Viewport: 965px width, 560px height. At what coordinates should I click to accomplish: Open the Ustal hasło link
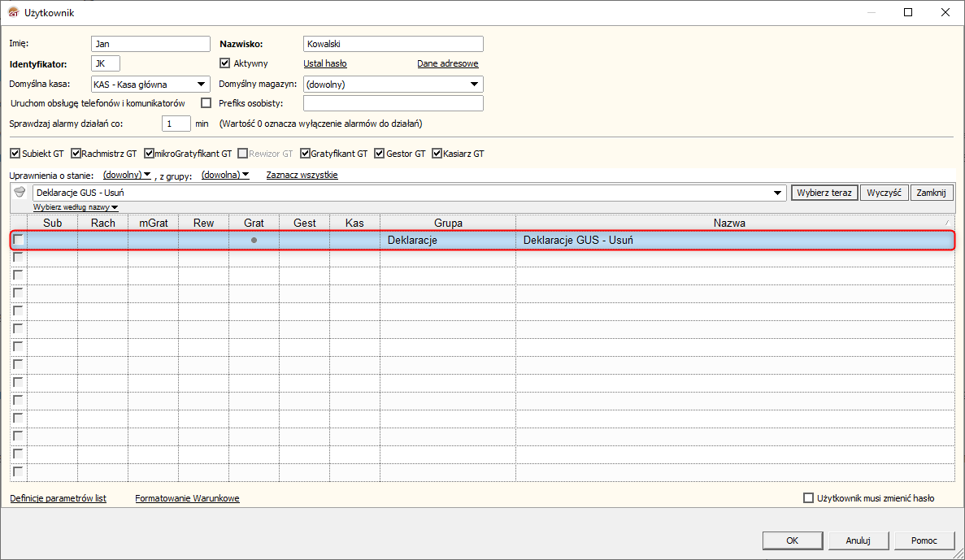coord(325,63)
